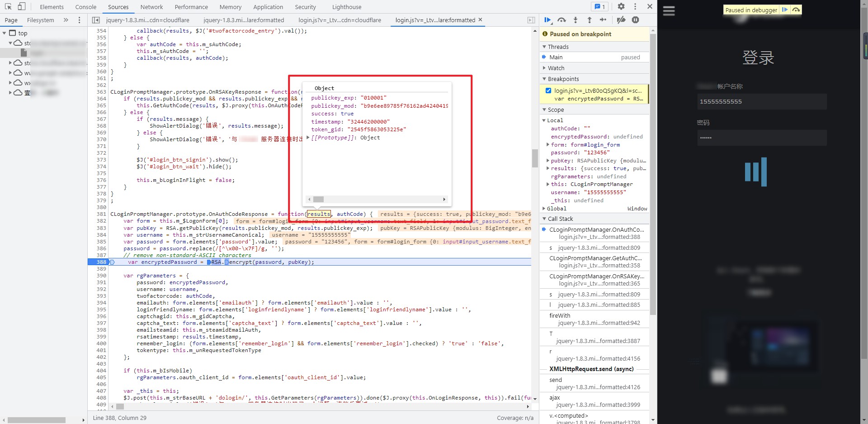Select the Filesystem navigator tab
Screen dimensions: 868x424
pos(40,20)
